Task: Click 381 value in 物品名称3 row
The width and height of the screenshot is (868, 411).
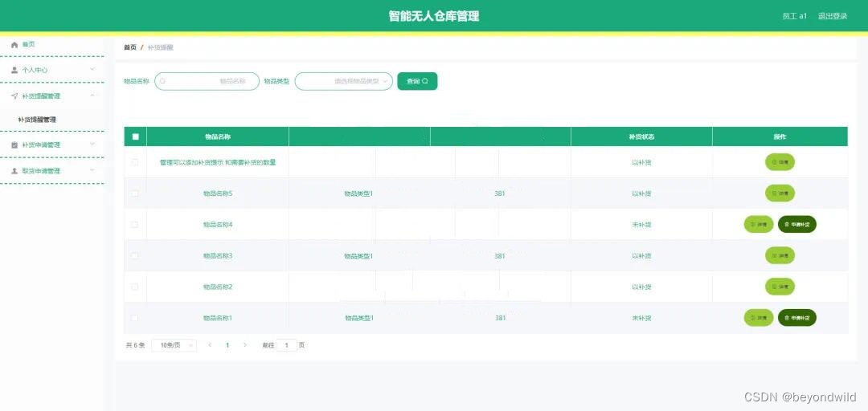Action: tap(500, 256)
